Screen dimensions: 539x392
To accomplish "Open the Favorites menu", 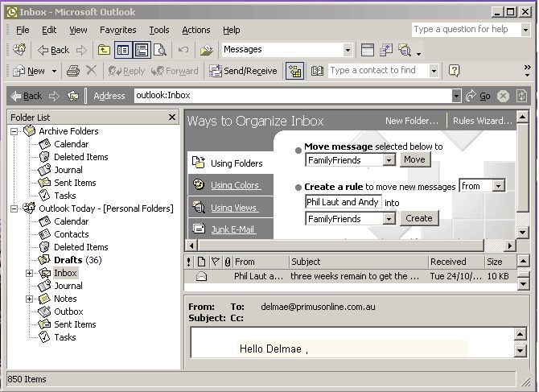I will pos(118,30).
